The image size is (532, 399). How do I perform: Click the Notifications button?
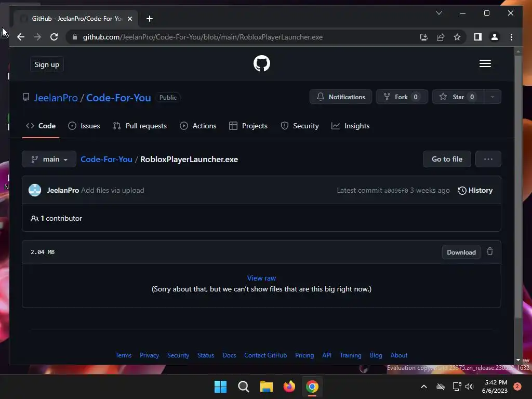341,97
